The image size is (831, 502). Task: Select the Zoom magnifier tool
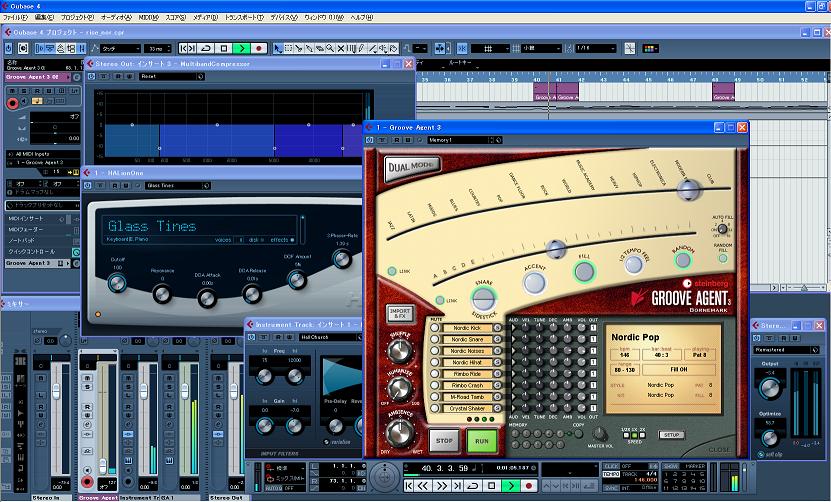click(330, 48)
